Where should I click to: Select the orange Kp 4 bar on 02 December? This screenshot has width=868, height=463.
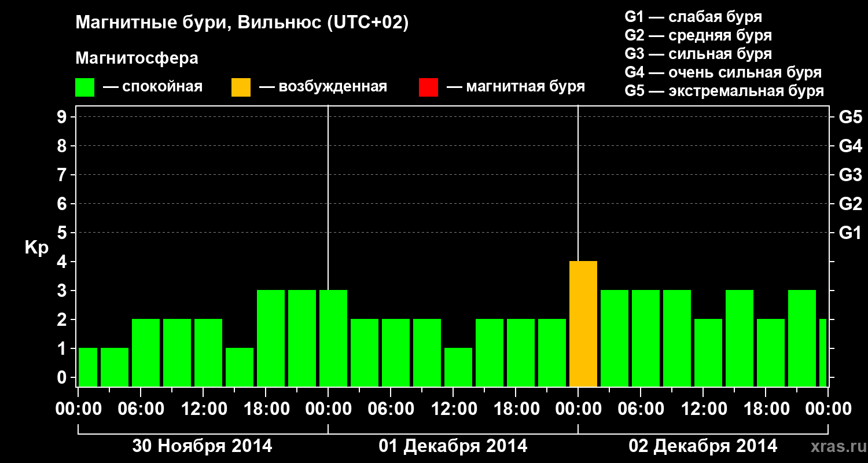pyautogui.click(x=583, y=324)
